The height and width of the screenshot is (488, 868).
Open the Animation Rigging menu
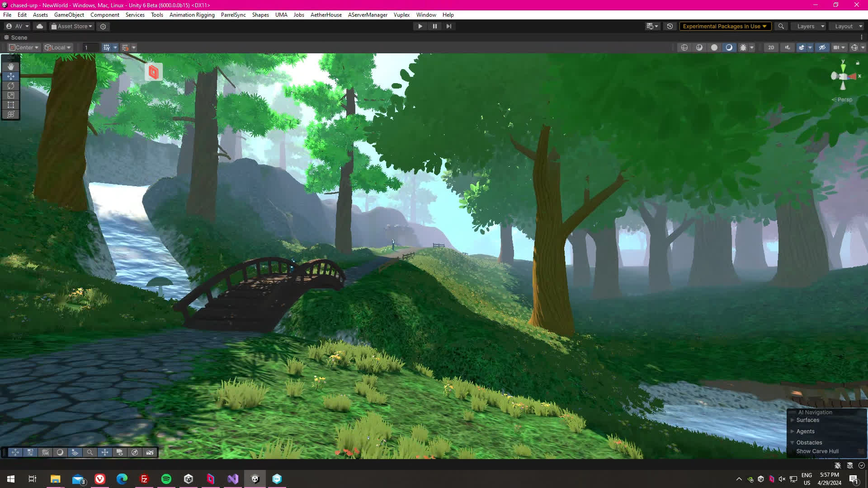192,15
